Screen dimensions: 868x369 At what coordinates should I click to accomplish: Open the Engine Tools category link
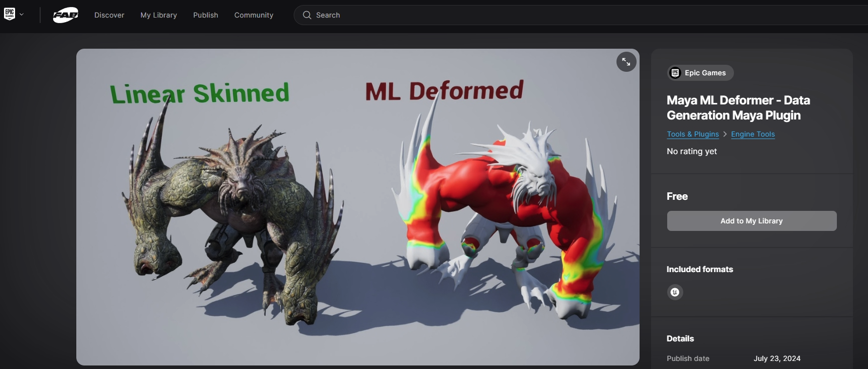[753, 134]
